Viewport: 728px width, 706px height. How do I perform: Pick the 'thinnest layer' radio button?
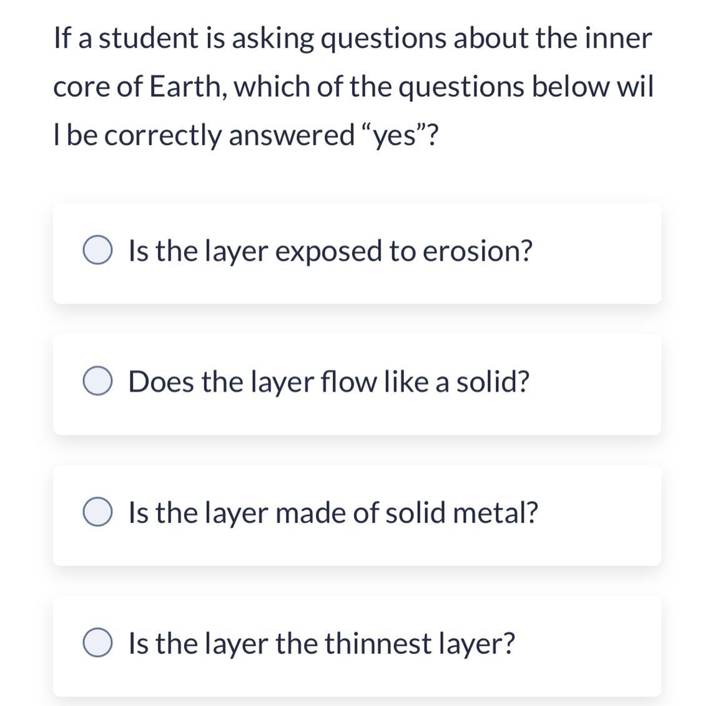click(x=97, y=642)
